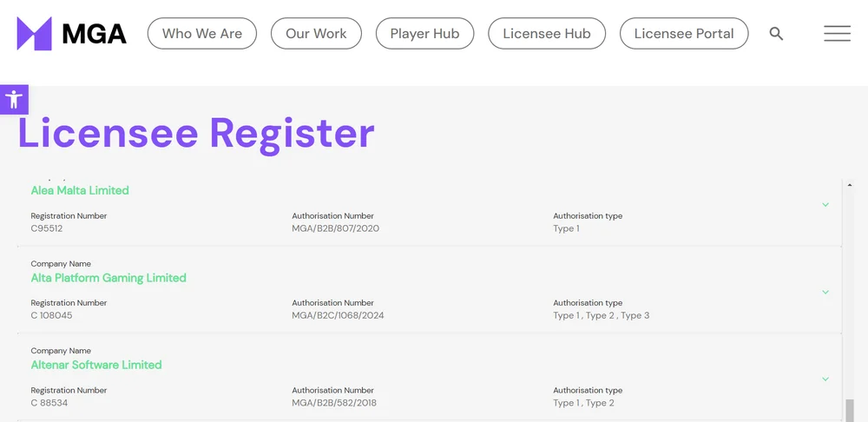Select authorisation number MGA/B2B/807/2020

[335, 228]
